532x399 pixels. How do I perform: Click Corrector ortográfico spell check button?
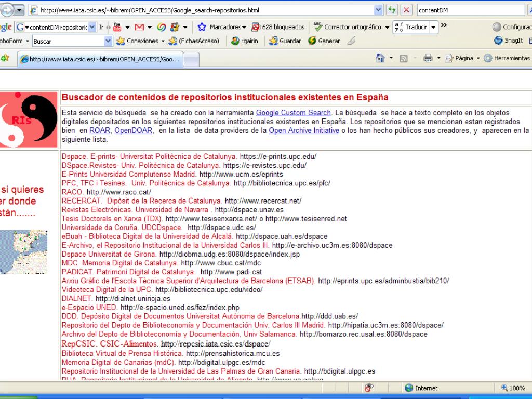(x=348, y=27)
